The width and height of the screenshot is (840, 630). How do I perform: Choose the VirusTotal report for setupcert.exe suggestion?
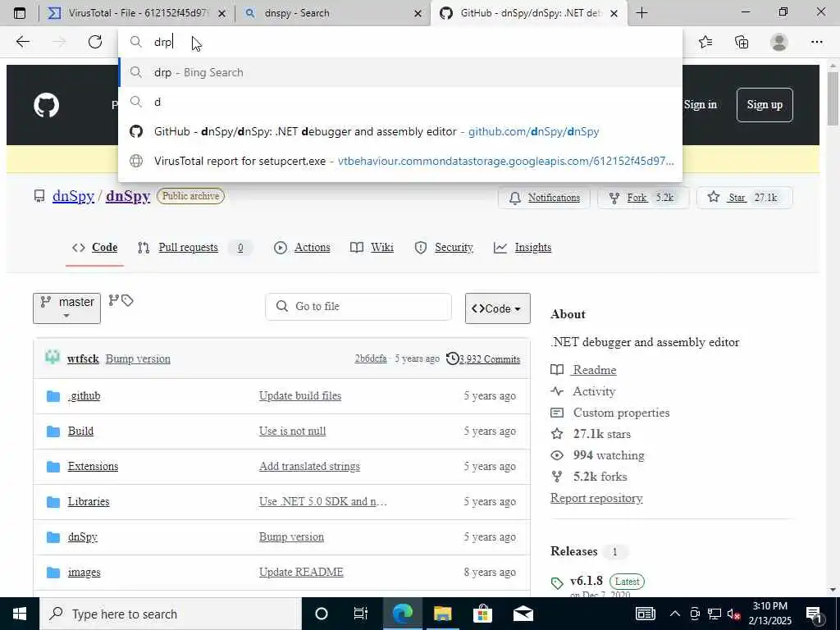point(400,161)
